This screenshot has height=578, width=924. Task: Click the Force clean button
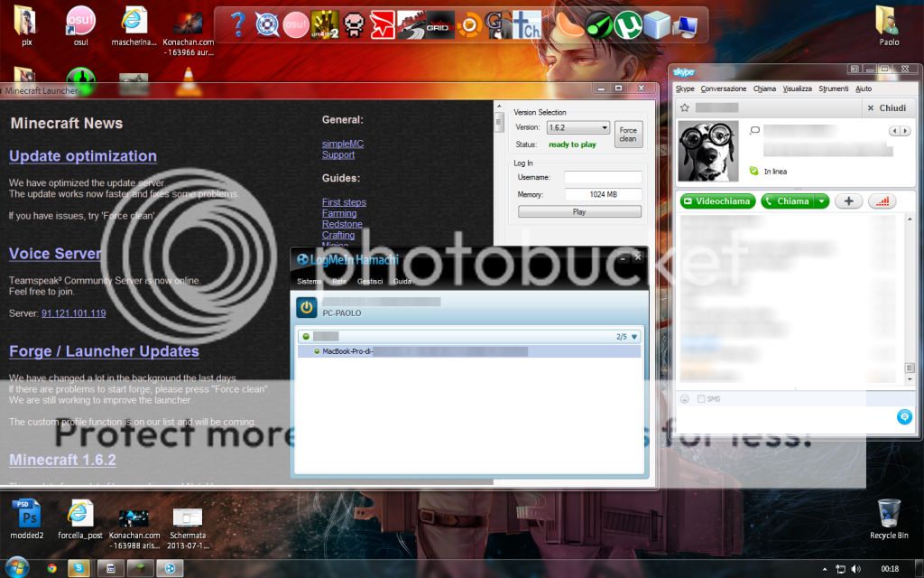(628, 134)
